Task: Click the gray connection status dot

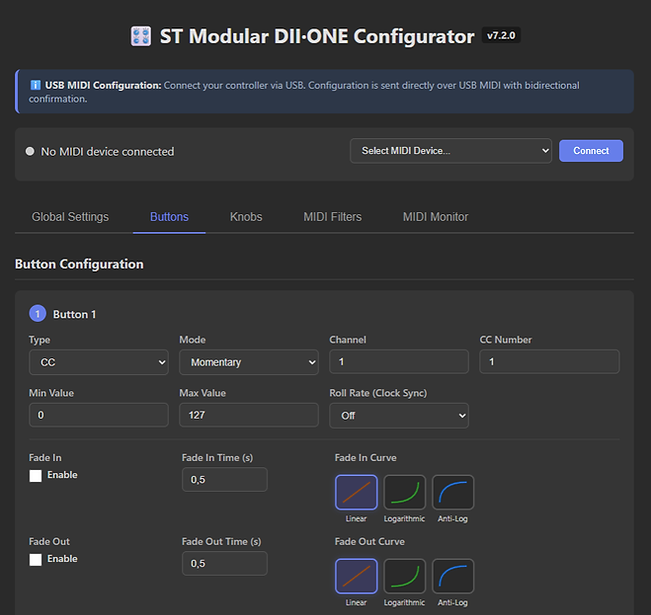Action: [30, 151]
